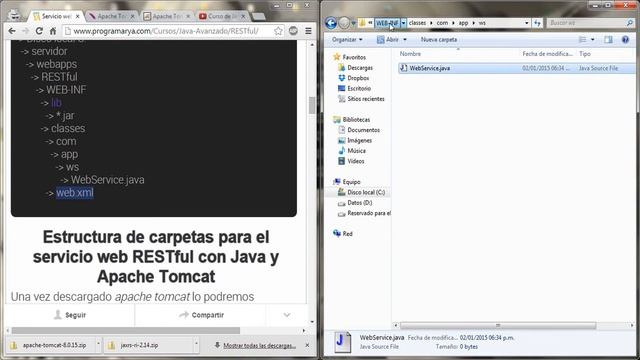Viewport: 640px width, 360px height.
Task: Select Disco local (C:) drive
Action: [x=361, y=192]
